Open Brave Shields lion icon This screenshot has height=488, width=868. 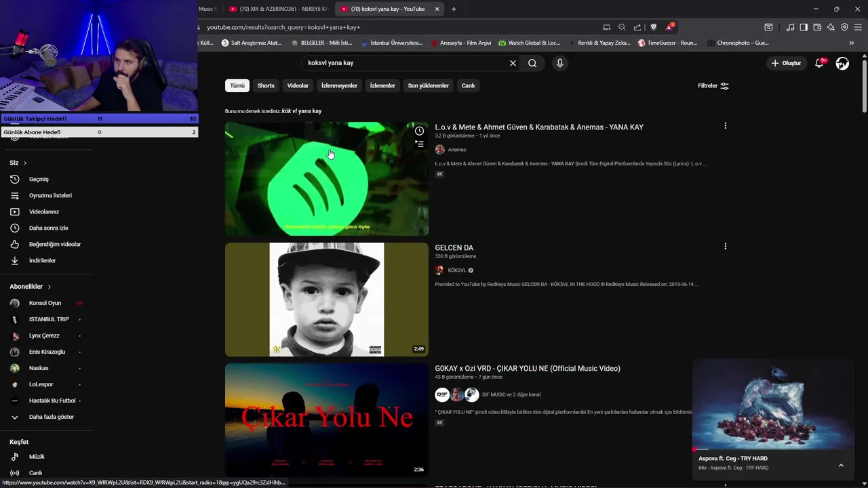[653, 27]
